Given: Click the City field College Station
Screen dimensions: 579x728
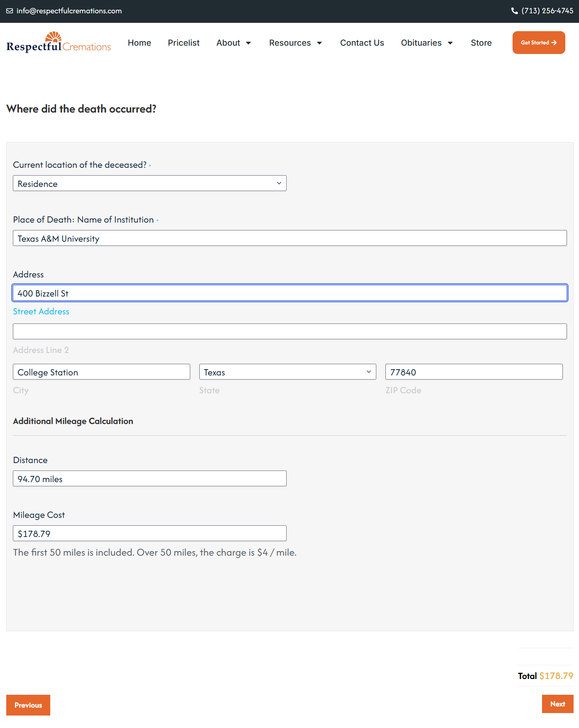Looking at the screenshot, I should [101, 372].
